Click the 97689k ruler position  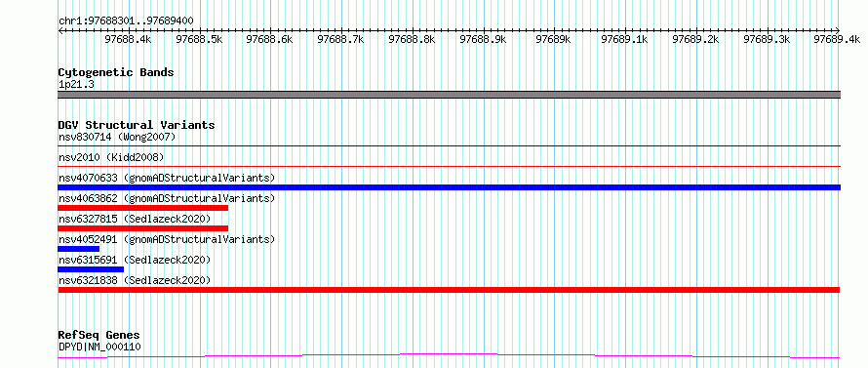pos(554,39)
